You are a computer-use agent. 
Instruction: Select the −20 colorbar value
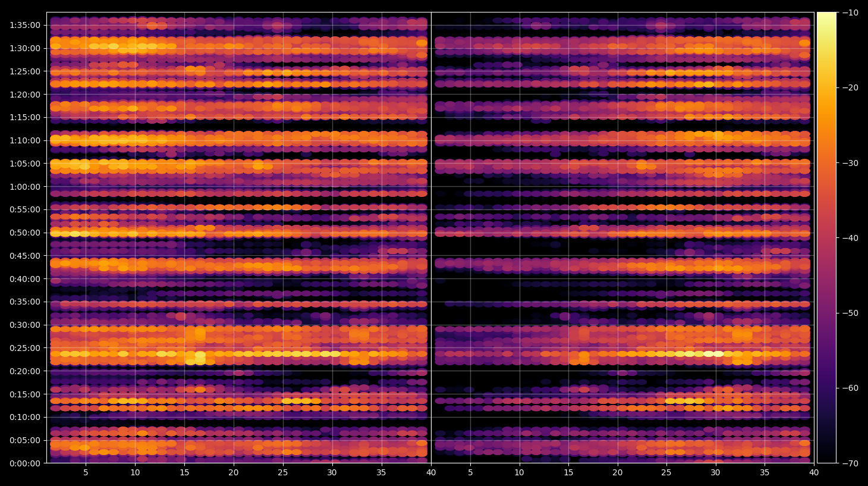pyautogui.click(x=851, y=87)
